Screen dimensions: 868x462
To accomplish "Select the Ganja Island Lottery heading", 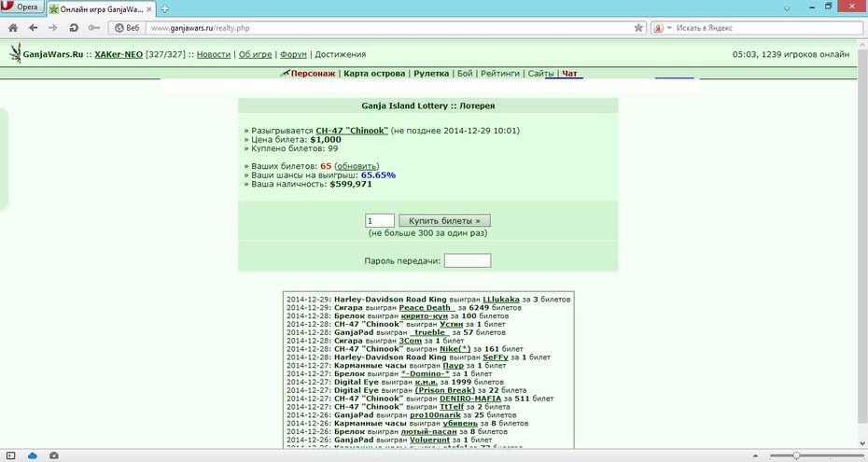I will (x=427, y=105).
